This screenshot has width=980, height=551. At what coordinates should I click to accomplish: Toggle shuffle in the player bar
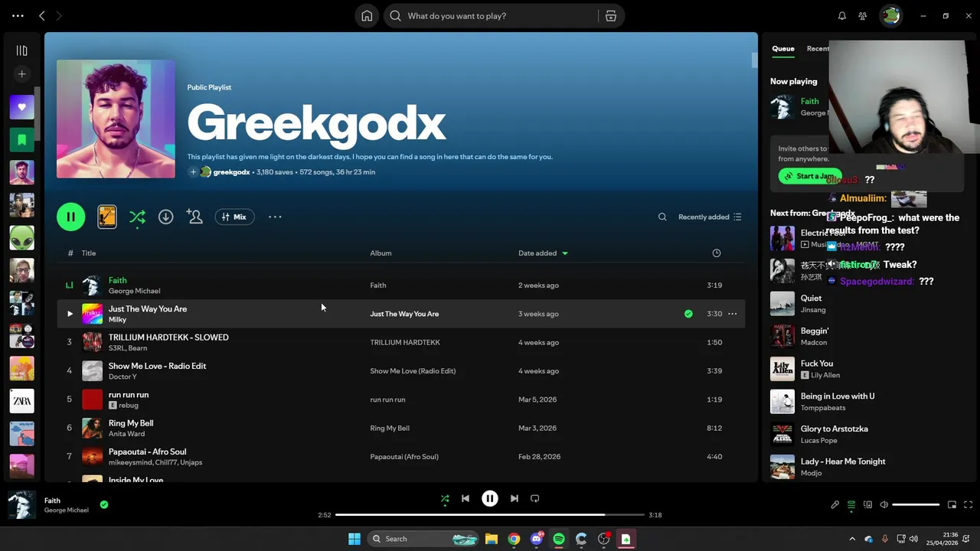click(445, 499)
